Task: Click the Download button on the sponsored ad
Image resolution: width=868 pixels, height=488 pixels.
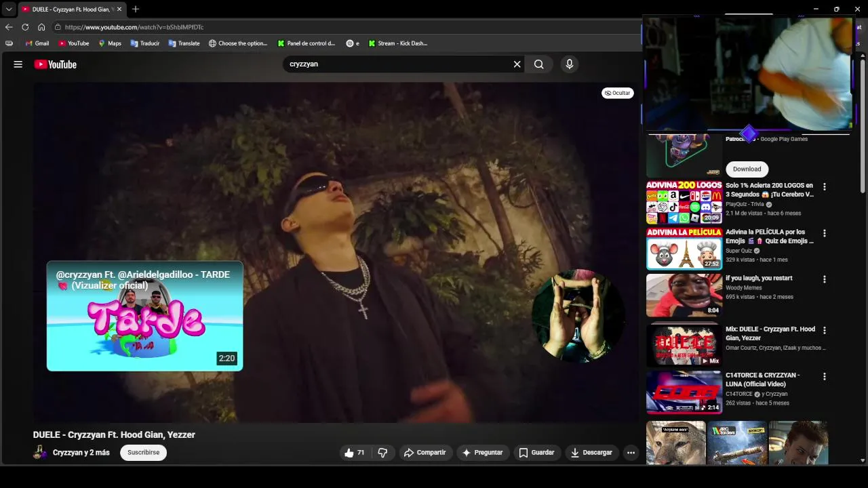Action: point(747,169)
